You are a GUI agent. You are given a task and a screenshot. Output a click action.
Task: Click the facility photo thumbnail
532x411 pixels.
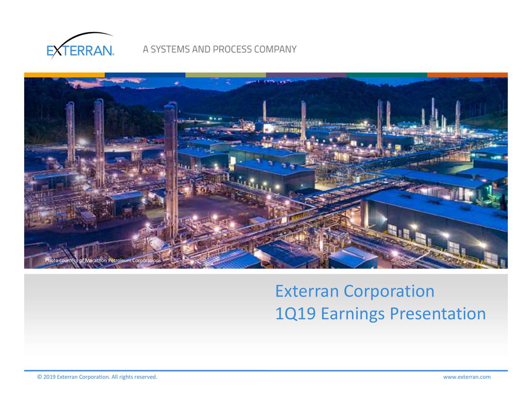266,171
